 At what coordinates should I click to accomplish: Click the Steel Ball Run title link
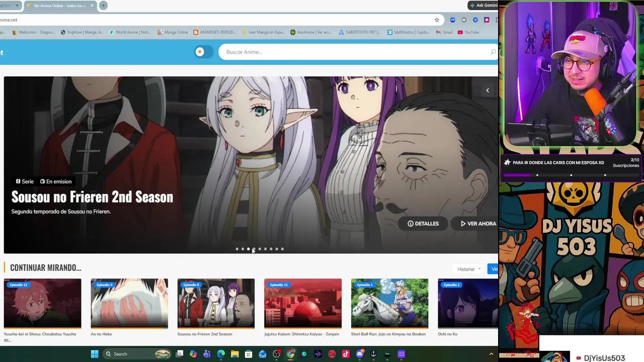pyautogui.click(x=388, y=334)
